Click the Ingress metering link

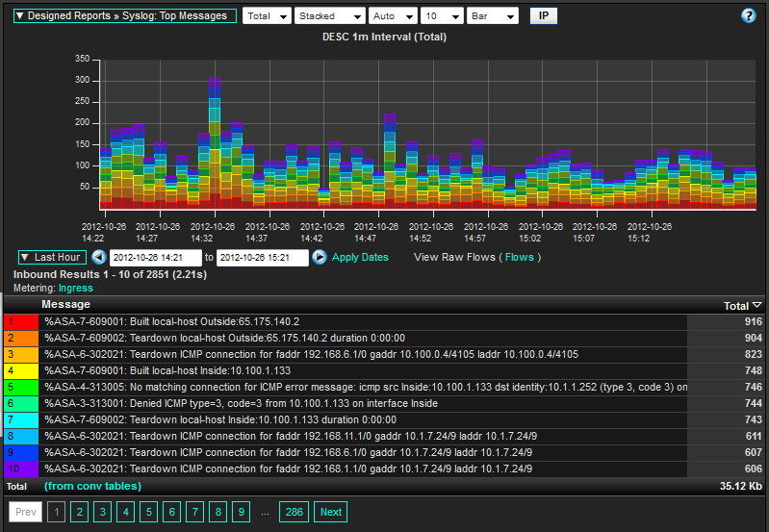76,288
